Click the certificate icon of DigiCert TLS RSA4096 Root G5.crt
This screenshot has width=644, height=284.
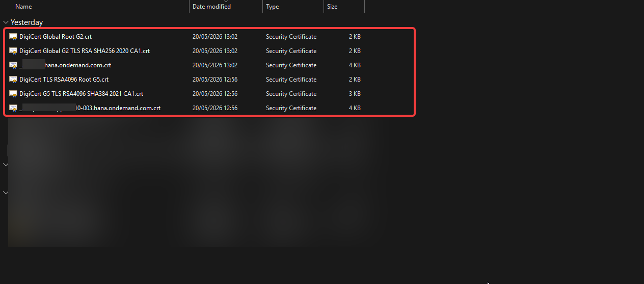pos(13,80)
